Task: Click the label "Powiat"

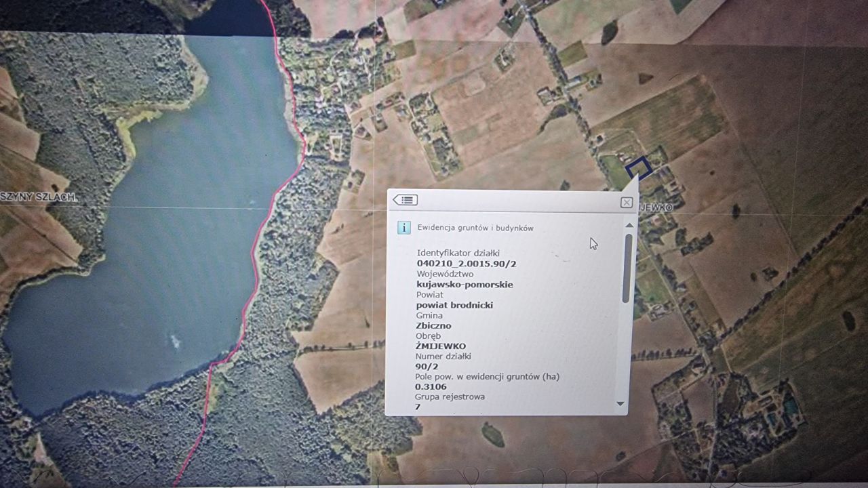Action: (429, 295)
